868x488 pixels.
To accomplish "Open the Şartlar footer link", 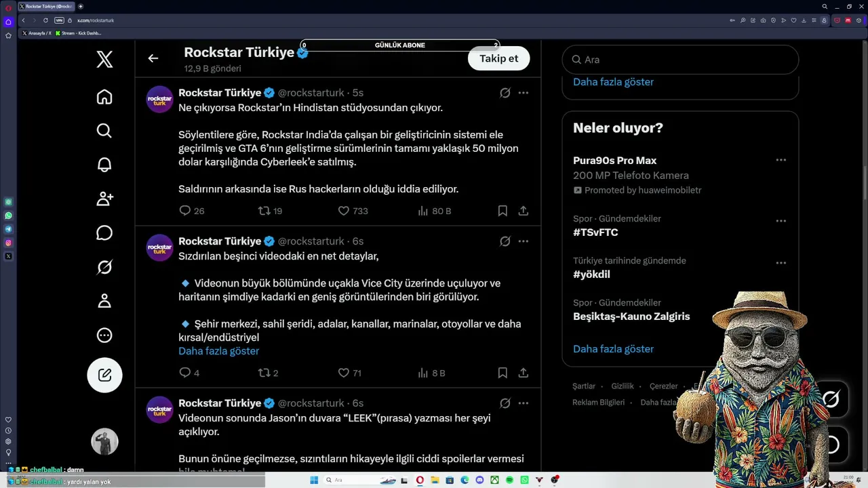I will coord(584,386).
